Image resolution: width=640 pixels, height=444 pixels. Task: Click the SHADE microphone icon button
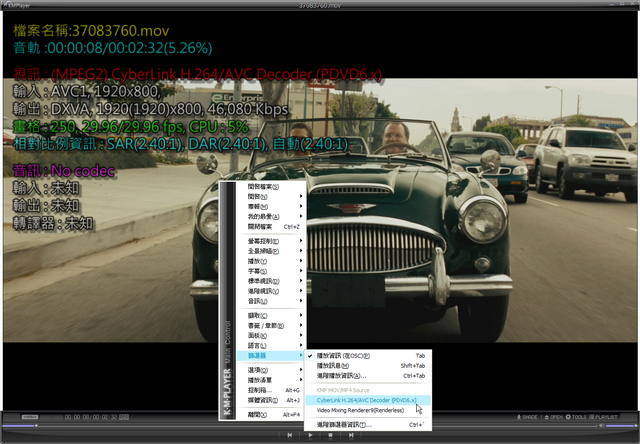pos(527,417)
